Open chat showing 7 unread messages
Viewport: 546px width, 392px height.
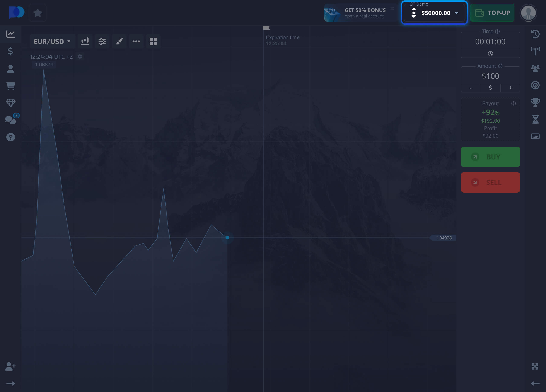tap(10, 120)
